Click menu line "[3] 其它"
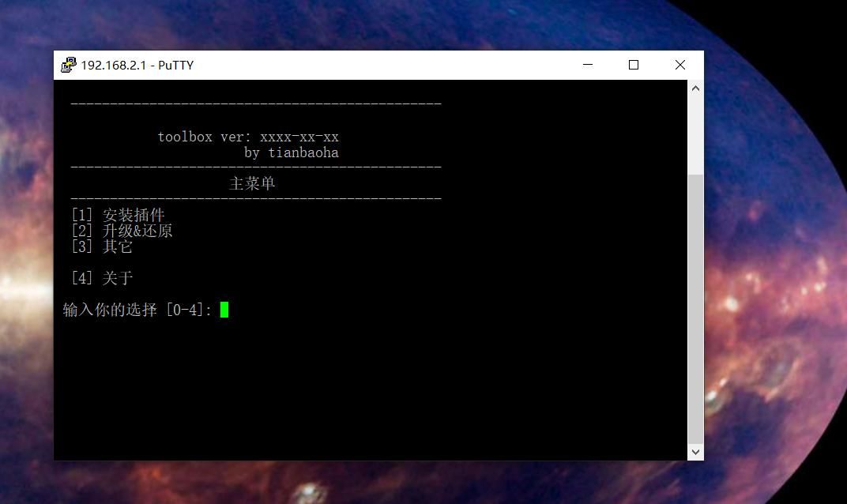The width and height of the screenshot is (847, 504). 102,246
